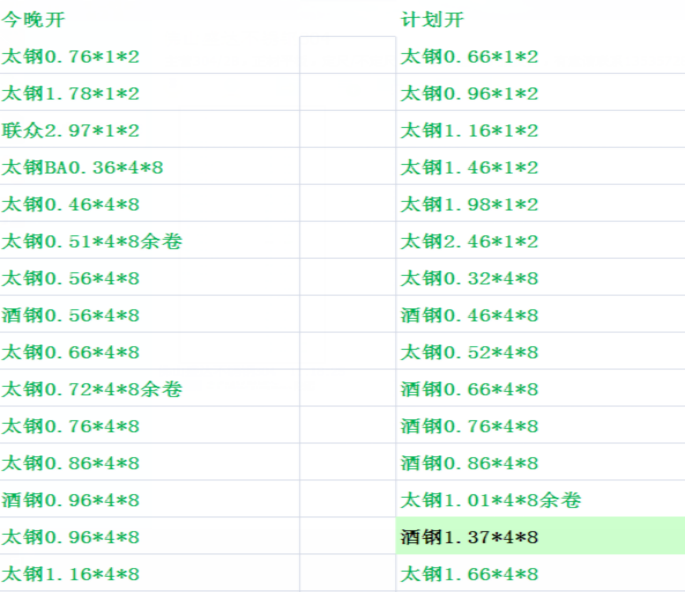Select the header cell 今晚开
Image resolution: width=686 pixels, height=592 pixels.
tap(150, 19)
